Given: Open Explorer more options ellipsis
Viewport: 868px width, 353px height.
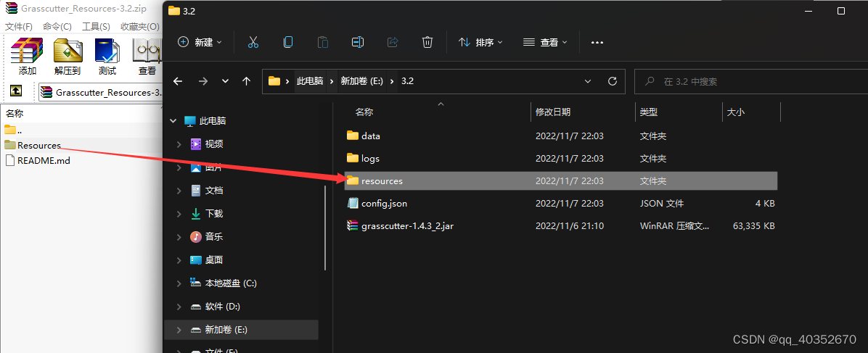Looking at the screenshot, I should click(x=597, y=42).
